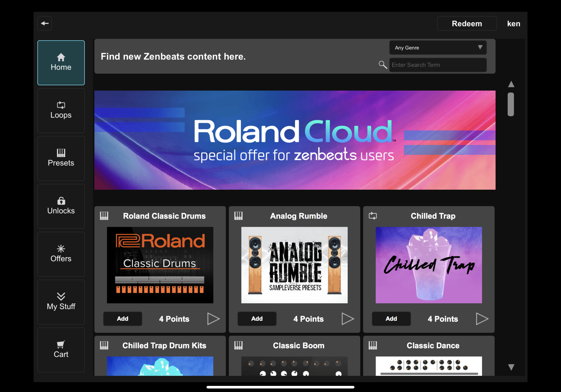The width and height of the screenshot is (561, 392).
Task: Click the Chilled Trap card title
Action: pos(433,216)
